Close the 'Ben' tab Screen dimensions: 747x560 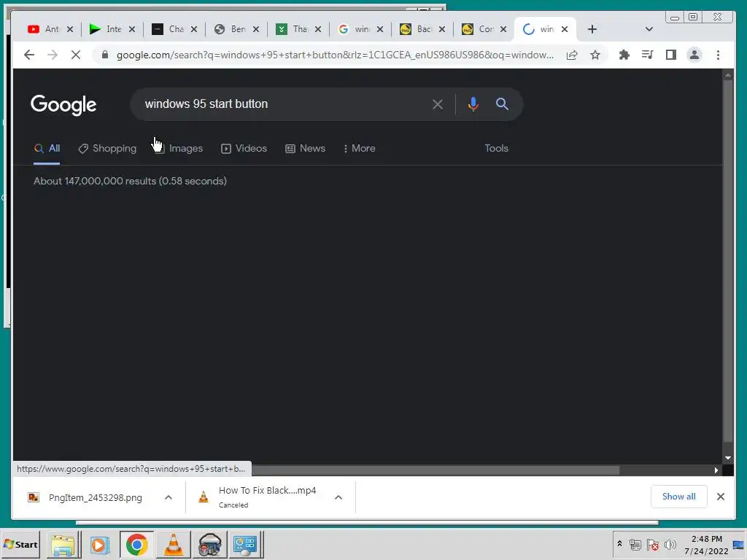(256, 29)
